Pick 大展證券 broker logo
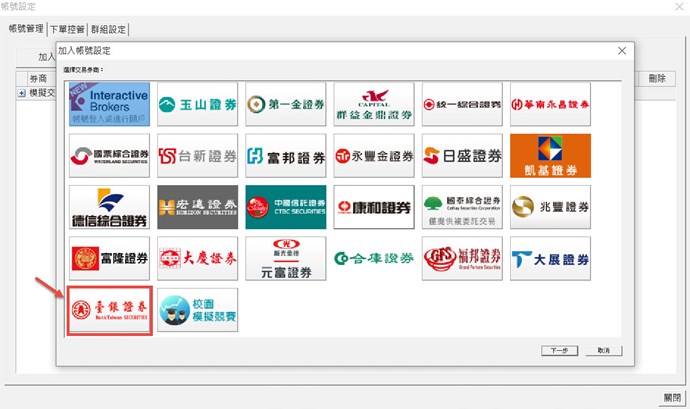 click(551, 258)
